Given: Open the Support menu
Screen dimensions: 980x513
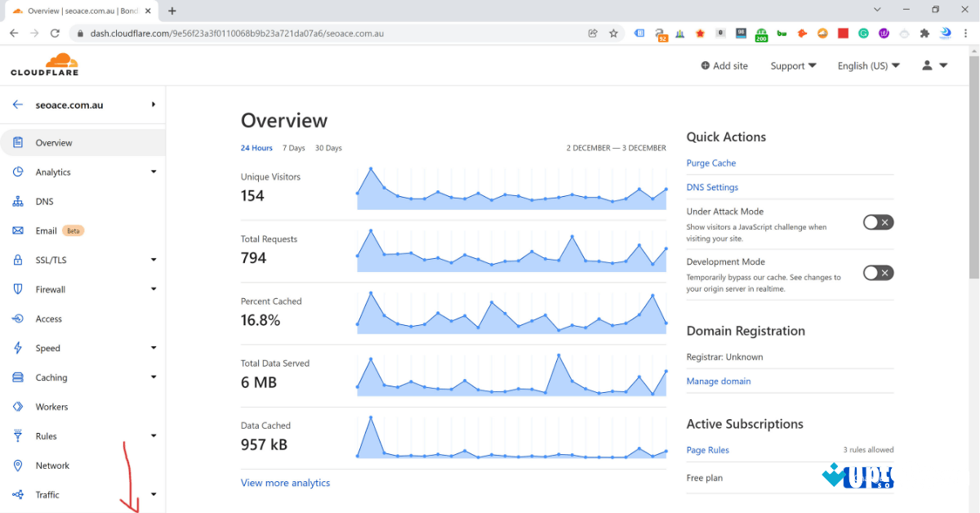Looking at the screenshot, I should (792, 65).
